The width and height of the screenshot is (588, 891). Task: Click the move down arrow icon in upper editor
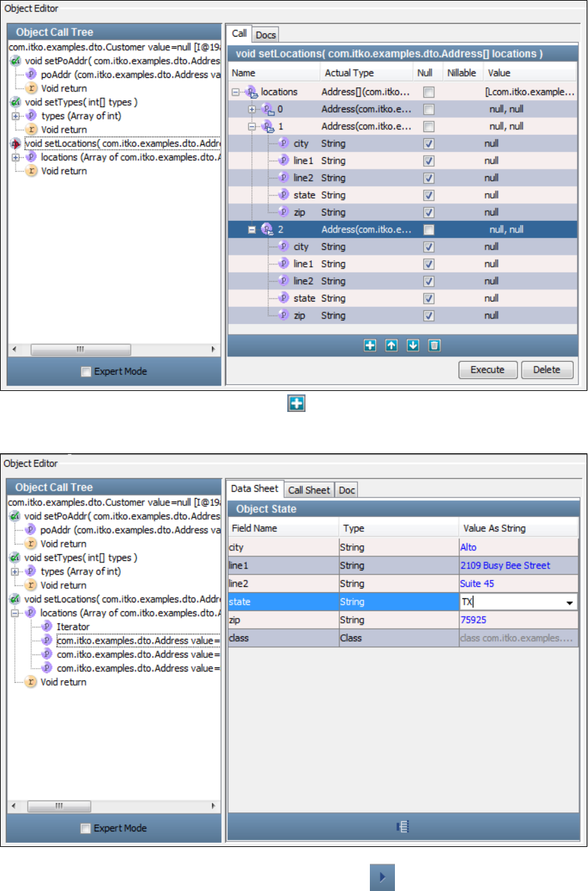click(x=413, y=346)
